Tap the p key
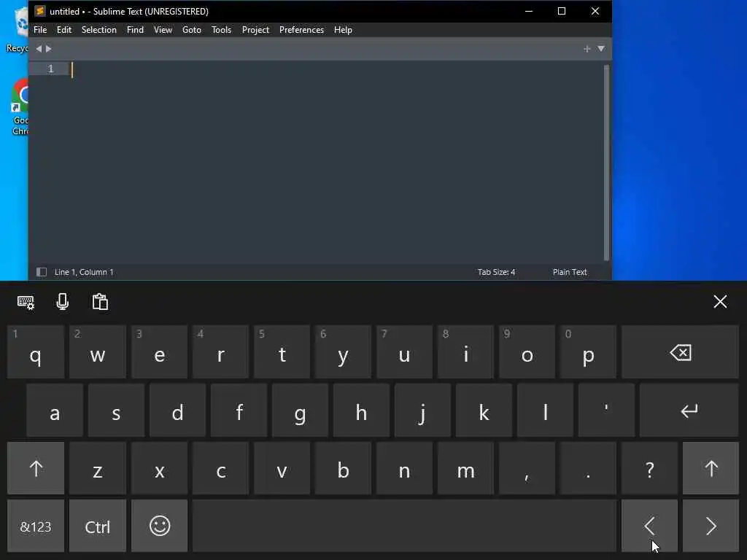This screenshot has height=560, width=747. [589, 352]
